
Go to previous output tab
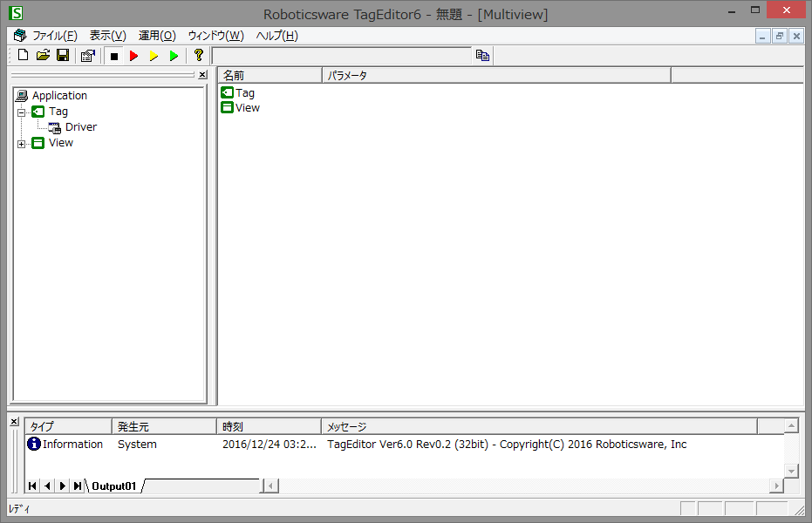pyautogui.click(x=47, y=486)
